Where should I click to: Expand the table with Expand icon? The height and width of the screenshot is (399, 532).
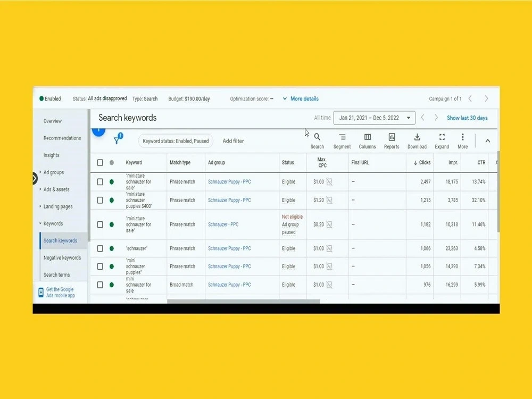pos(442,137)
